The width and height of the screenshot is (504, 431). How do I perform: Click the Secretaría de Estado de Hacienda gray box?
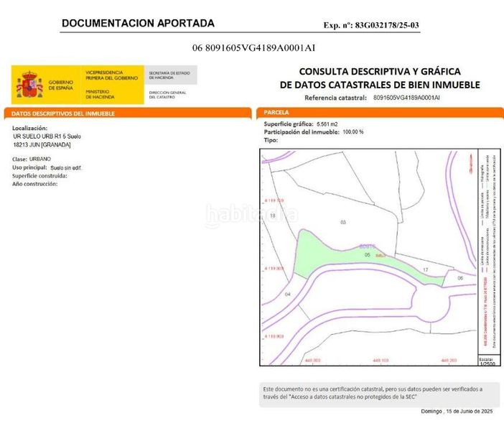171,75
